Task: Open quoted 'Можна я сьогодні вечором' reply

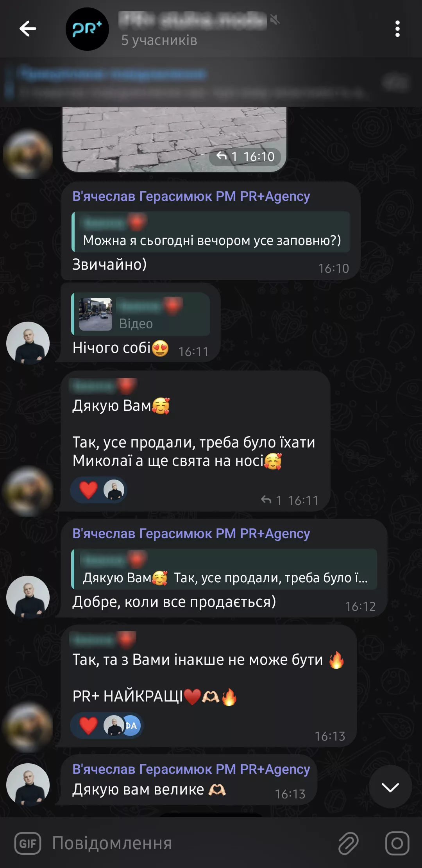Action: [x=211, y=232]
